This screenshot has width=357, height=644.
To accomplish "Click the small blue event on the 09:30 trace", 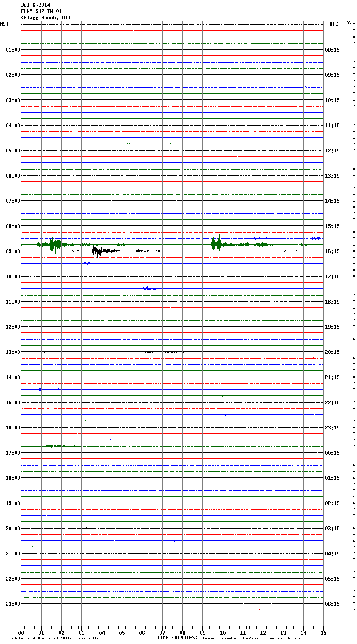I will (90, 264).
